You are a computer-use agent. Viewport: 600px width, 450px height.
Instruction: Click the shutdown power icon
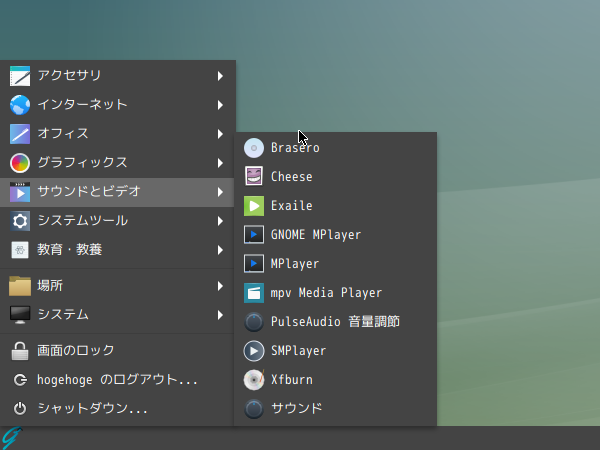[20, 409]
